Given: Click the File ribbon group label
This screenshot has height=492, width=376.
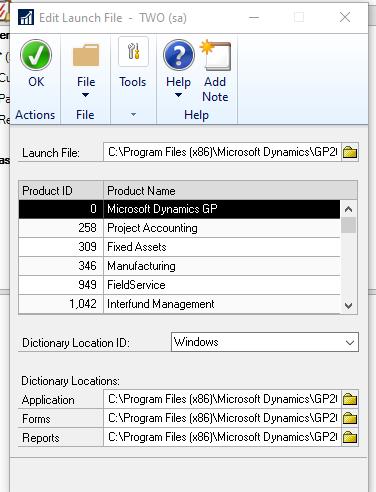Looking at the screenshot, I should 85,115.
